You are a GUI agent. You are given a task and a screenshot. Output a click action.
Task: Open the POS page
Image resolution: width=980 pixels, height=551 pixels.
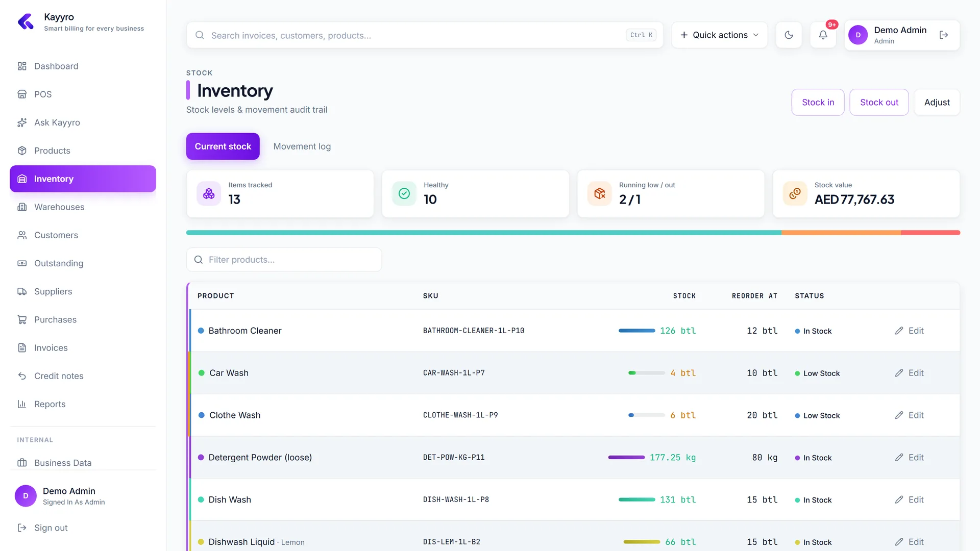[x=83, y=94]
